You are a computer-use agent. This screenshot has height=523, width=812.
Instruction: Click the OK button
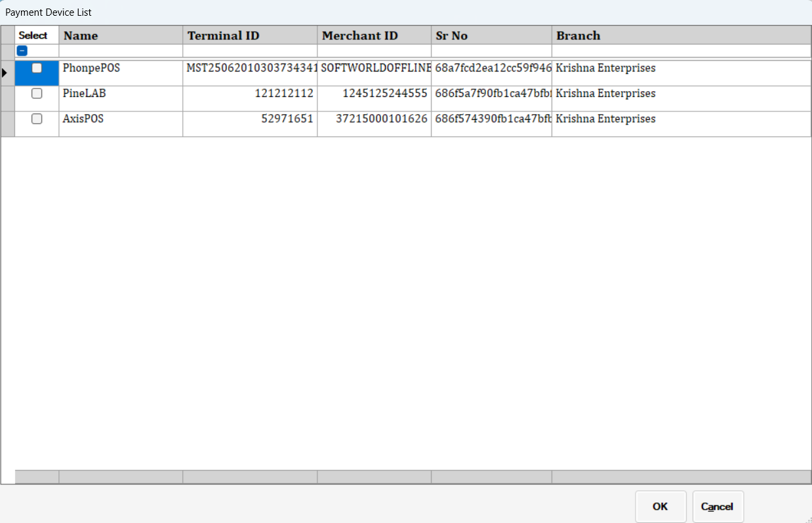[x=660, y=507]
